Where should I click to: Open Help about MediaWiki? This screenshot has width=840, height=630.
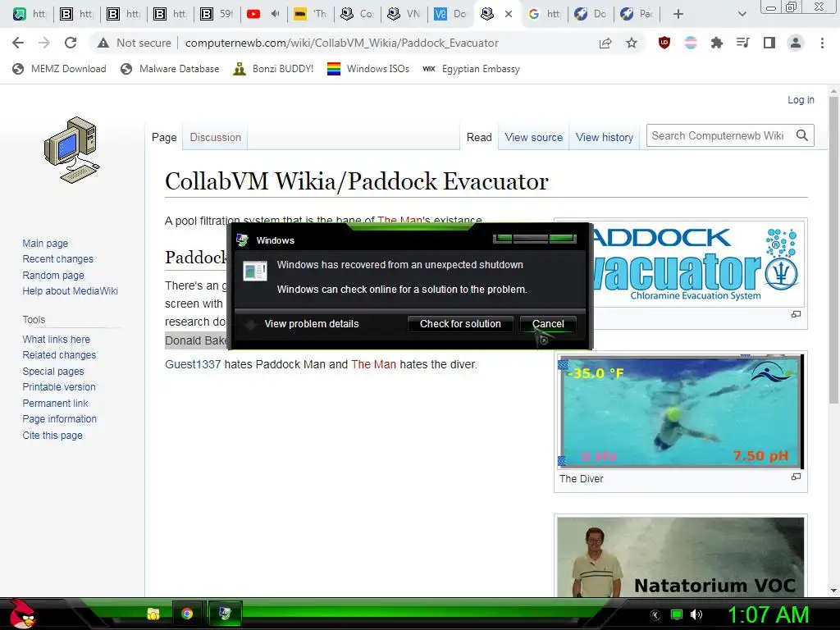pos(71,291)
